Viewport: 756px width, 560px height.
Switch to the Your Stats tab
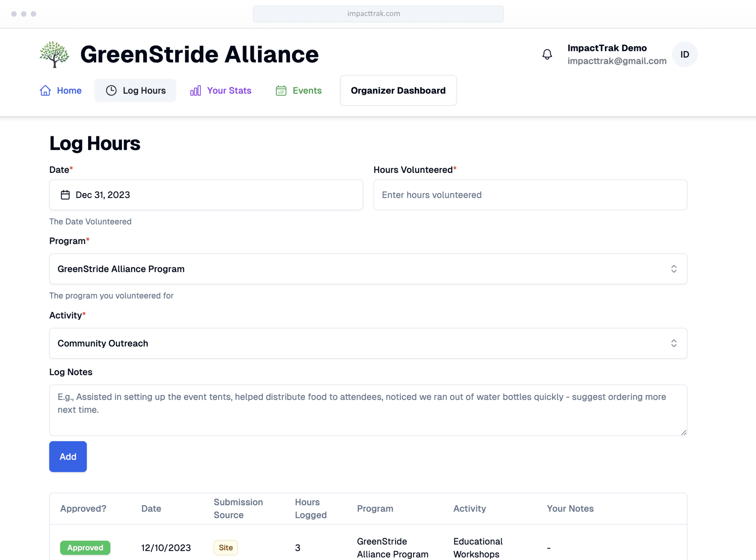coord(229,90)
